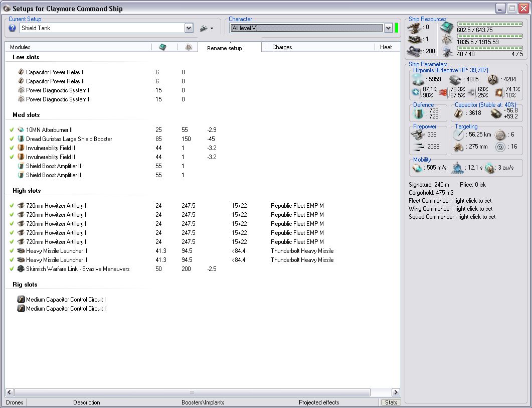Click the horizontal scrollbar thumb
The image size is (532, 408).
(x=192, y=392)
